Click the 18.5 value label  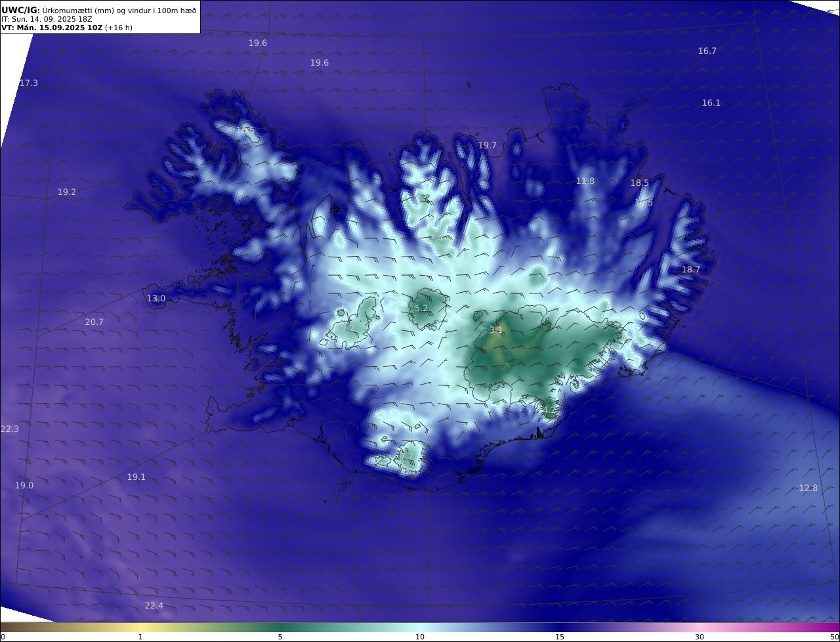(639, 183)
